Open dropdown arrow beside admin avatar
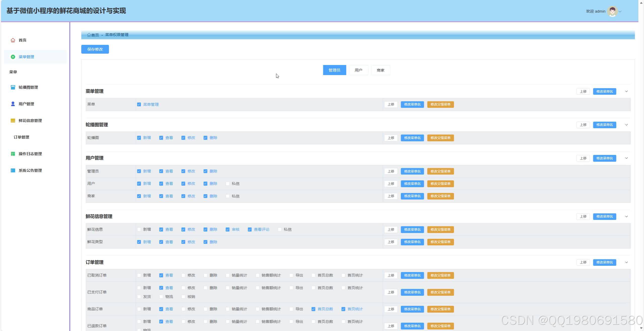 (620, 11)
